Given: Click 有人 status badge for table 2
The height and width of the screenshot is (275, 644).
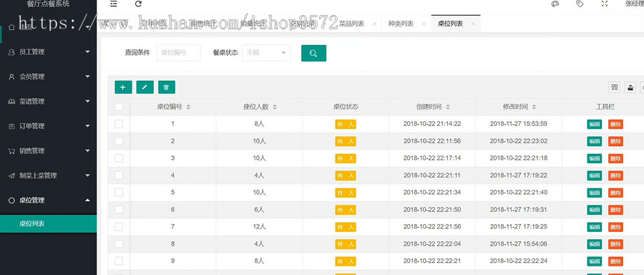Looking at the screenshot, I should click(x=346, y=141).
